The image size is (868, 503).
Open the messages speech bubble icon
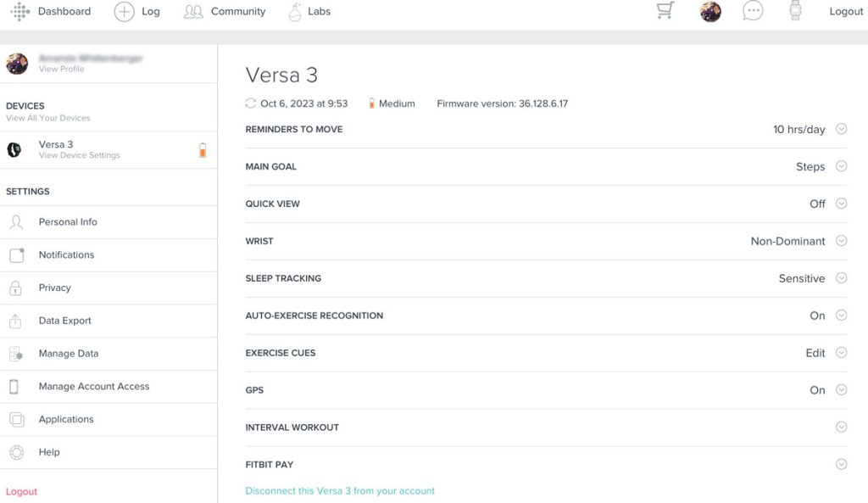pos(752,11)
